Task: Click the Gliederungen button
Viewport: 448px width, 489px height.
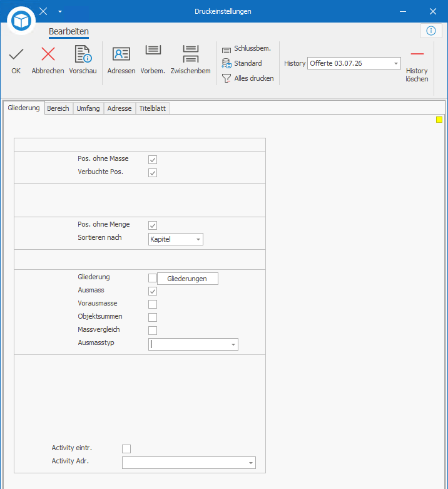Action: [188, 279]
